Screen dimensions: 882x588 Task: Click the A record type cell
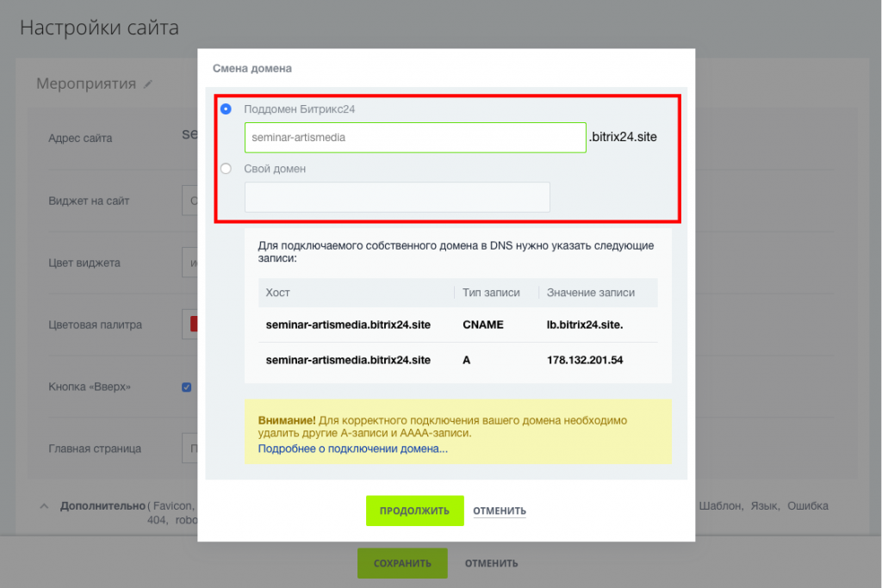(x=466, y=361)
